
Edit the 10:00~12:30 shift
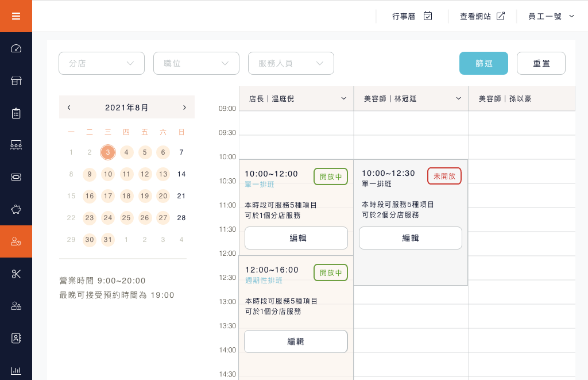(410, 237)
